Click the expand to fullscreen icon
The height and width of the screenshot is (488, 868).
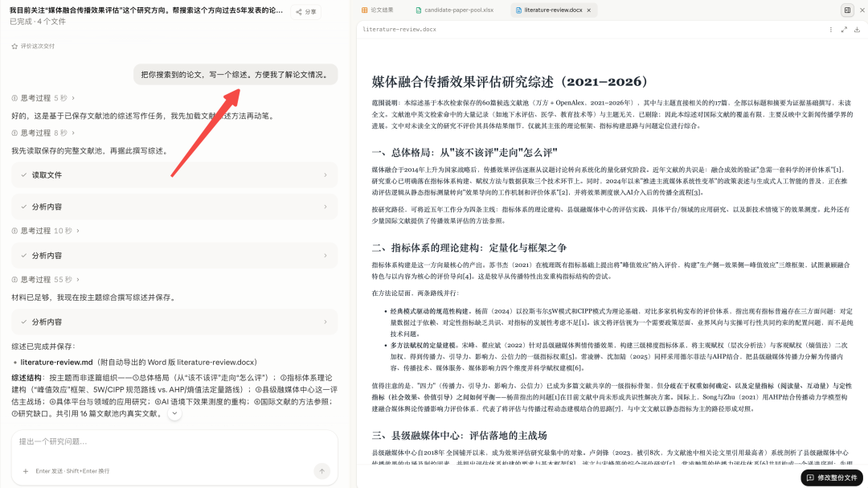pos(844,30)
